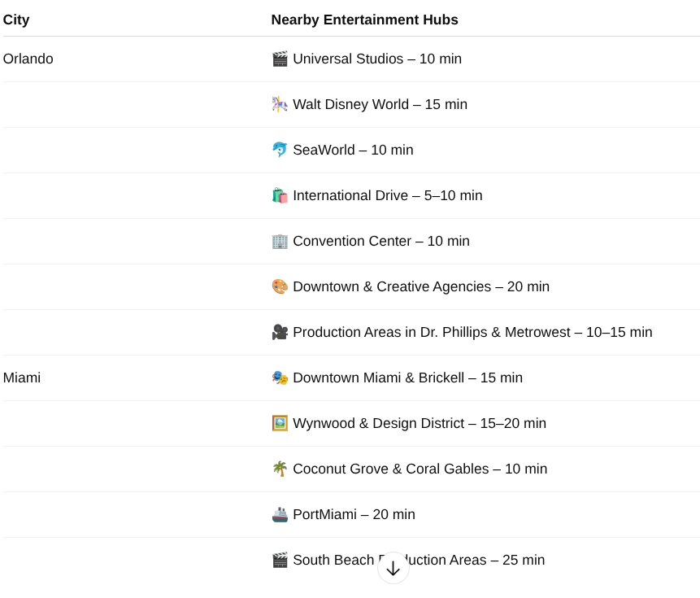Click the Walt Disney World – 15 min text
This screenshot has height=598, width=700.
coord(380,104)
